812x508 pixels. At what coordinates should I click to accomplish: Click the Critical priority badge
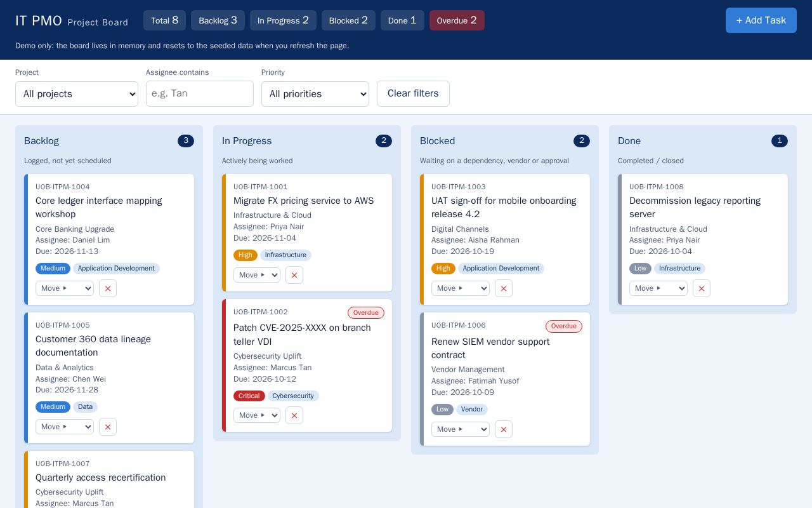tap(249, 396)
